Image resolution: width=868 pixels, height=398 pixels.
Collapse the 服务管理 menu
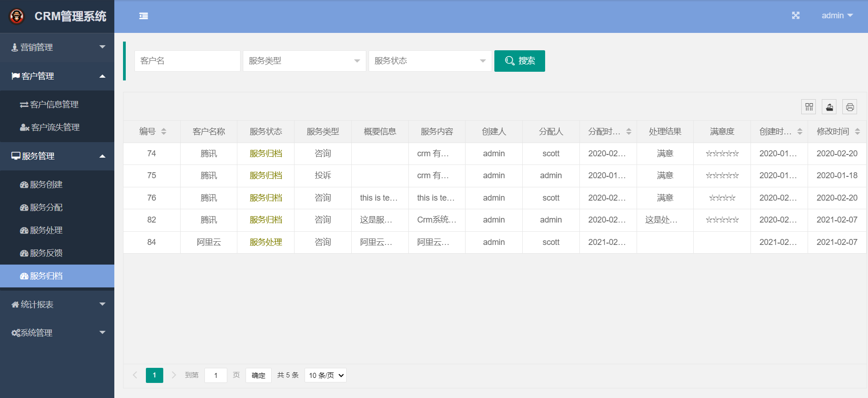[x=57, y=156]
